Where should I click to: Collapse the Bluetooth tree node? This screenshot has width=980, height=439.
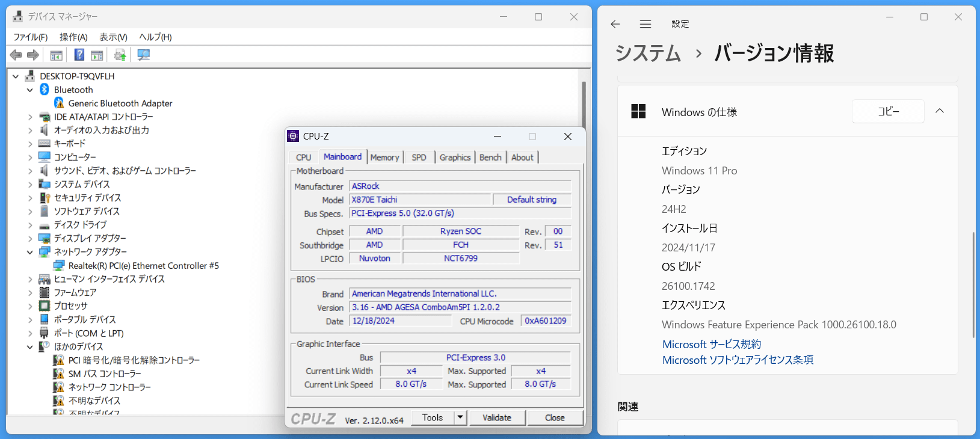[x=30, y=90]
